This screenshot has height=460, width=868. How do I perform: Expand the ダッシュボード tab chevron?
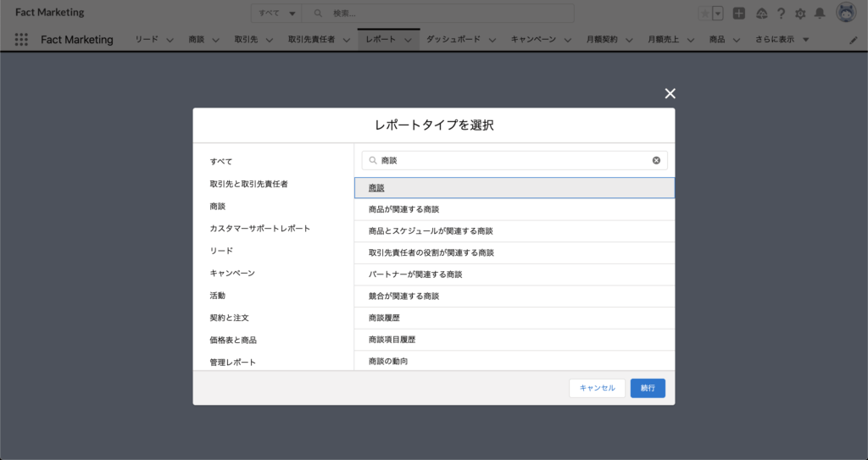coord(492,40)
